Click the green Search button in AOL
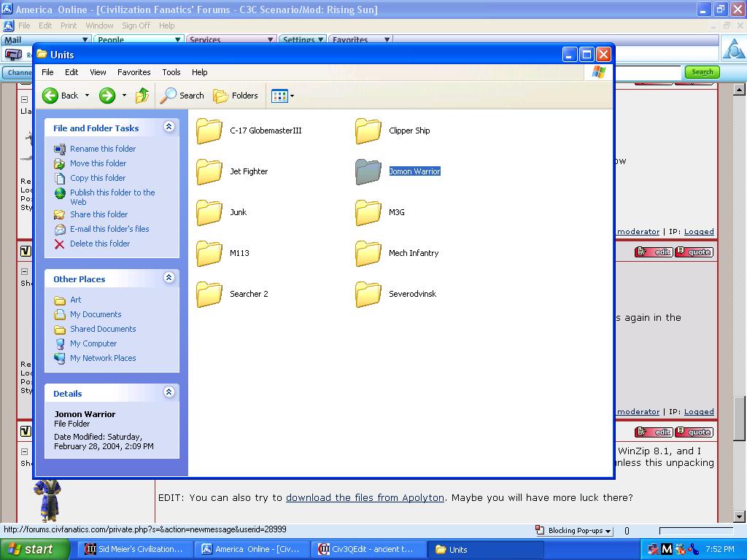Viewport: 747px width, 560px height. [x=703, y=72]
